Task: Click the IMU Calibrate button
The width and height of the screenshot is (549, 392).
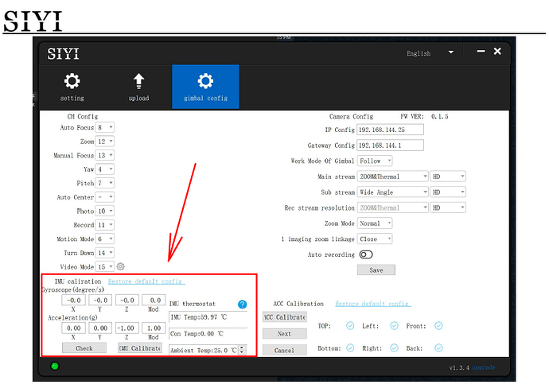Action: click(140, 348)
